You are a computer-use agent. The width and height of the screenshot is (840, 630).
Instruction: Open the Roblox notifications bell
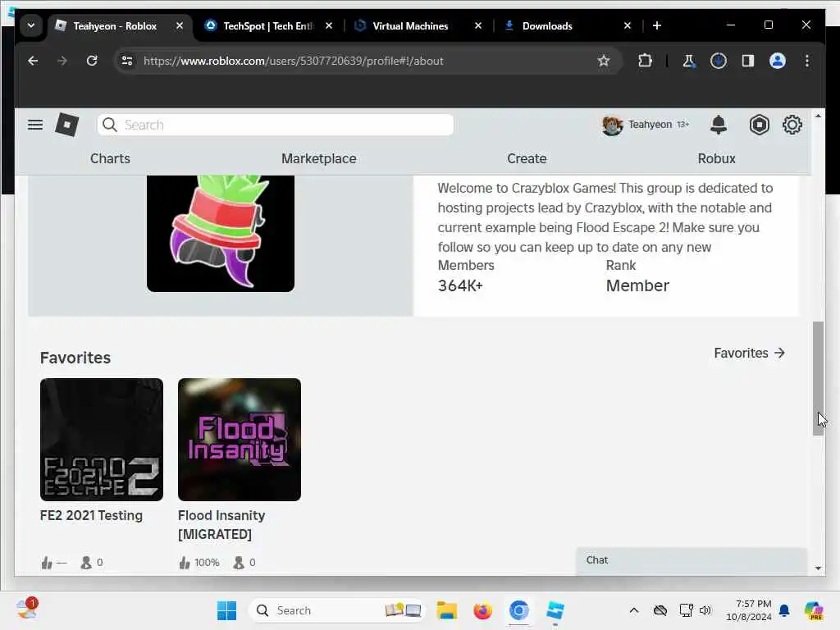pyautogui.click(x=719, y=125)
